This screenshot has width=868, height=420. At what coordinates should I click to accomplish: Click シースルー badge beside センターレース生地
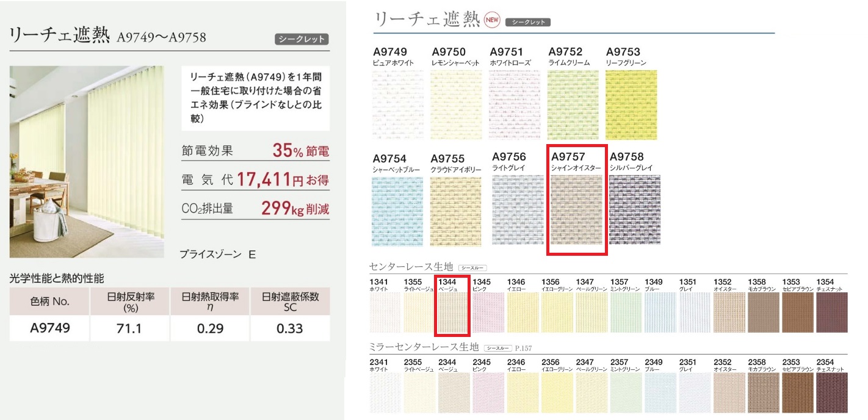pos(473,267)
